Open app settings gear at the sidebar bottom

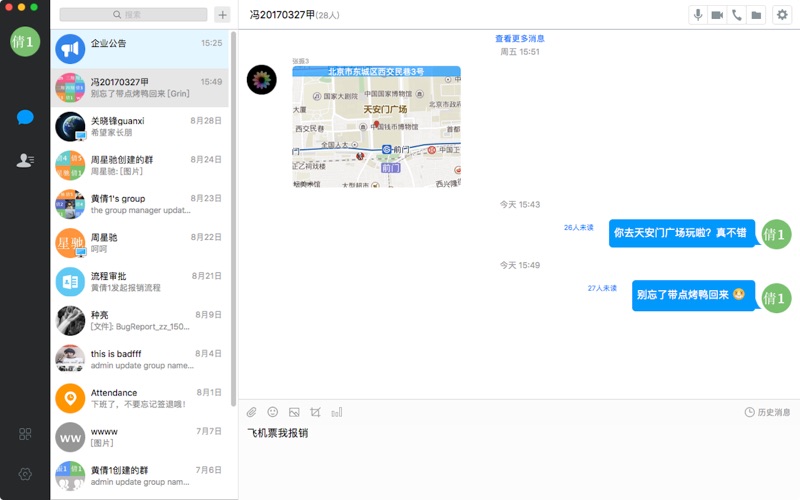[x=25, y=474]
